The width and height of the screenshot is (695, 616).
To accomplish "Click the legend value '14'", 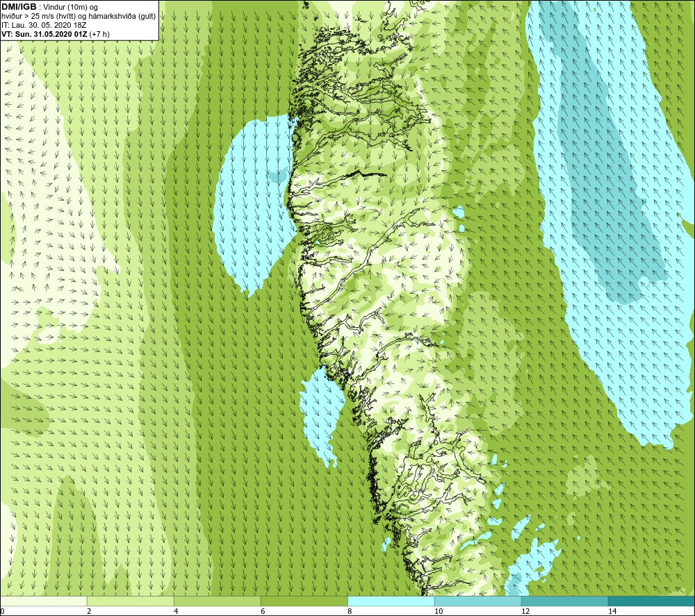I will point(612,611).
